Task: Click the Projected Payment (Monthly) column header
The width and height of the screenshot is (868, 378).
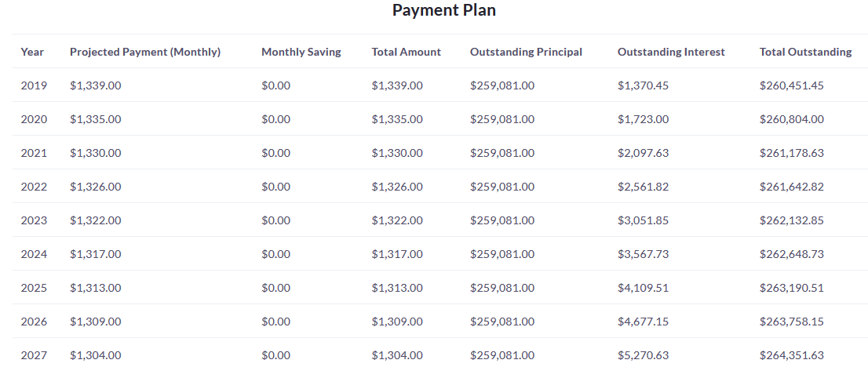Action: click(x=145, y=52)
